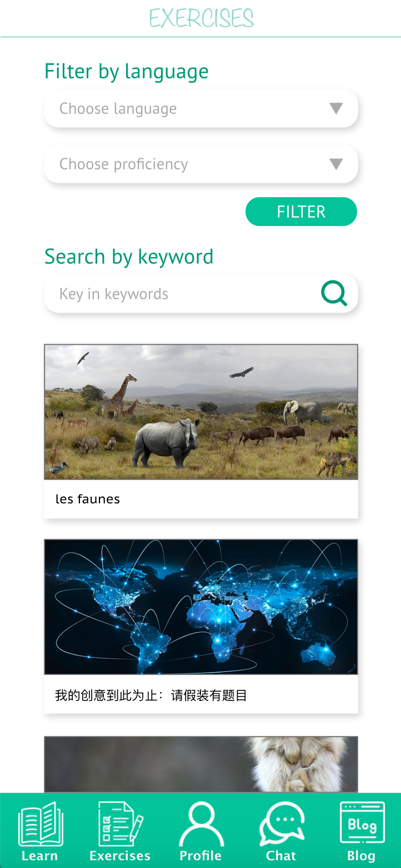Tap the Exercises checklist icon
Screen dimensions: 401x868
click(x=121, y=824)
